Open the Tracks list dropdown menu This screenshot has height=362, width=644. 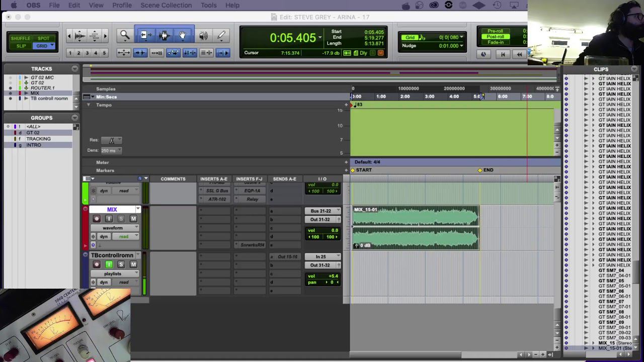pyautogui.click(x=75, y=69)
